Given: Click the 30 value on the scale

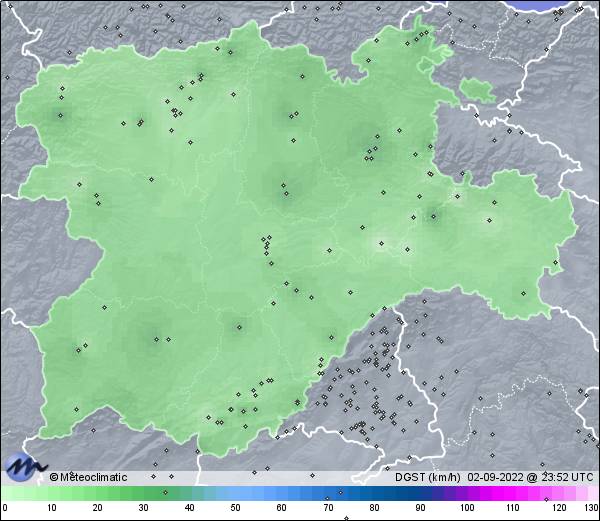Looking at the screenshot, I should [x=143, y=508].
